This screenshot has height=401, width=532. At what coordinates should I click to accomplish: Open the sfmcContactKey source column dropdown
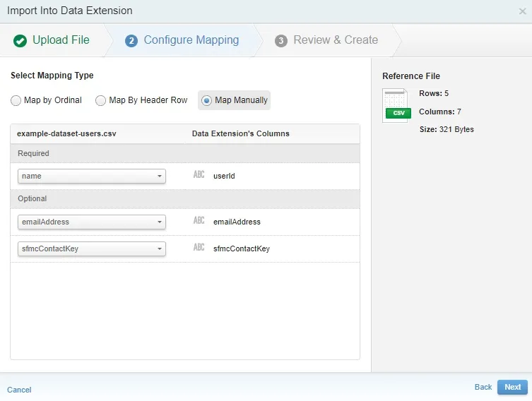coord(92,249)
